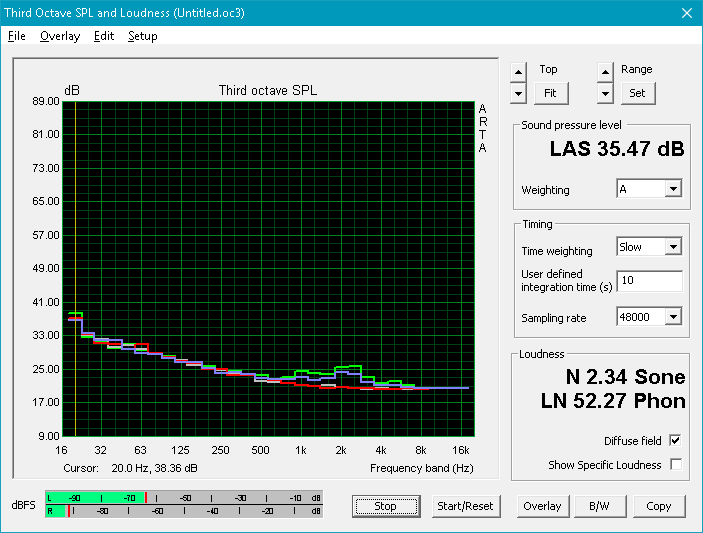Click the 16k frequency axis label

(461, 450)
